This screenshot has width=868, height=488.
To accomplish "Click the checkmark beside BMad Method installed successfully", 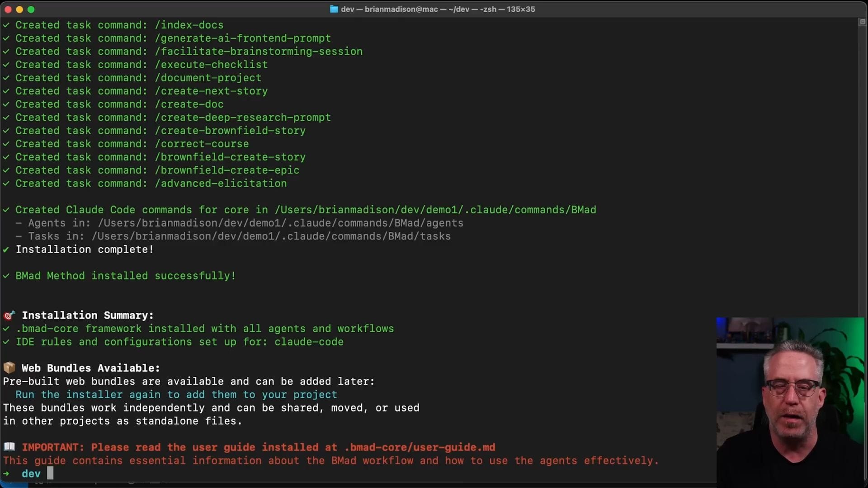I will [6, 276].
